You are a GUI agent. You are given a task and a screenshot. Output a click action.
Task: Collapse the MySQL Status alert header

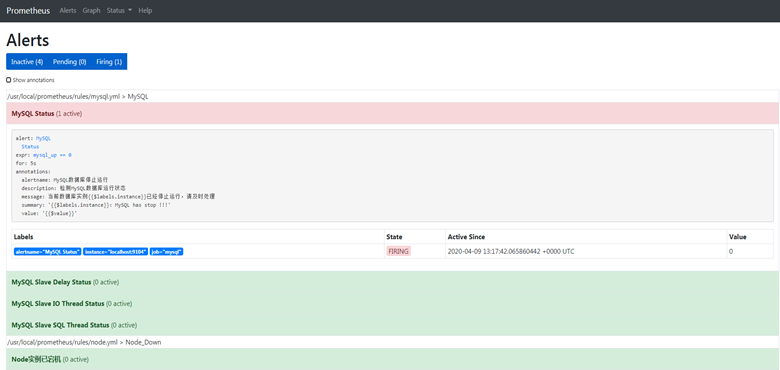392,113
